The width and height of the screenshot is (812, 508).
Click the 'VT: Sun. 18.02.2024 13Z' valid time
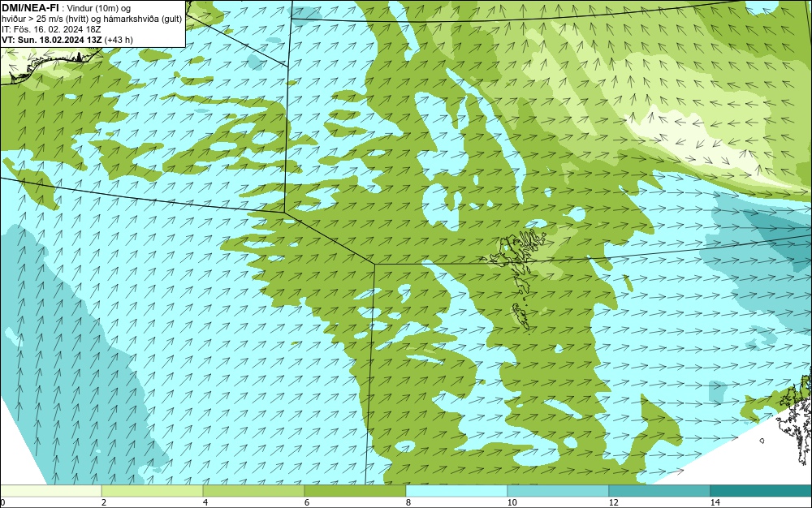52,39
